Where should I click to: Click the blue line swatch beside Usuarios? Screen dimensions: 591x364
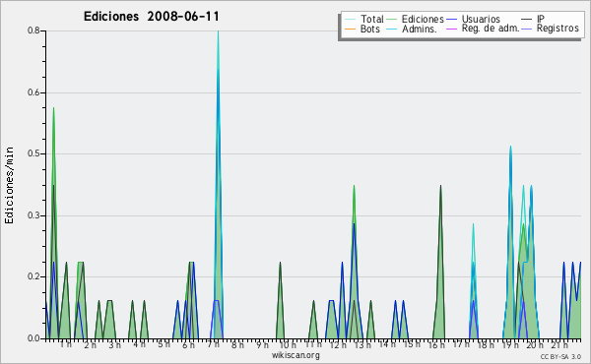coord(451,20)
